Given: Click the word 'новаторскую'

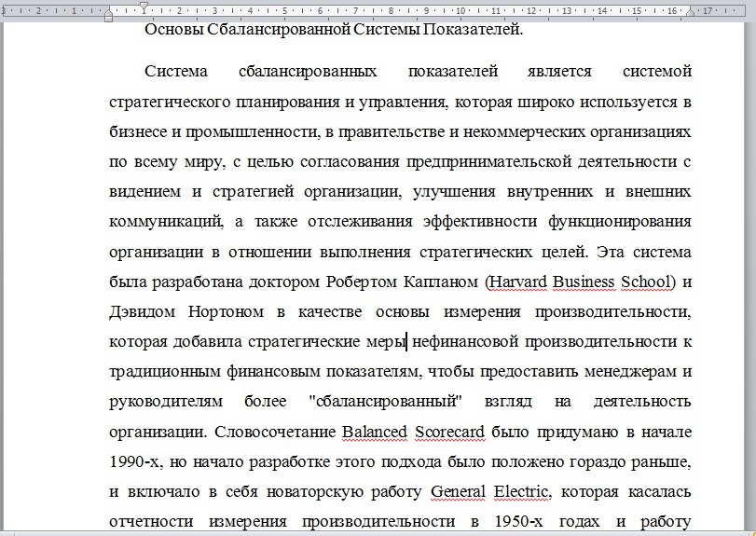Looking at the screenshot, I should coord(315,492).
